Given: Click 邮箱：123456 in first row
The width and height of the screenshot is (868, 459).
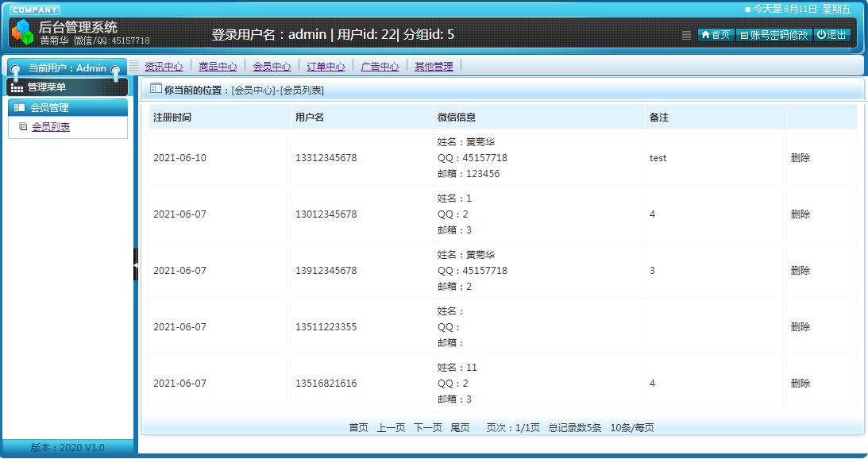Looking at the screenshot, I should (469, 174).
